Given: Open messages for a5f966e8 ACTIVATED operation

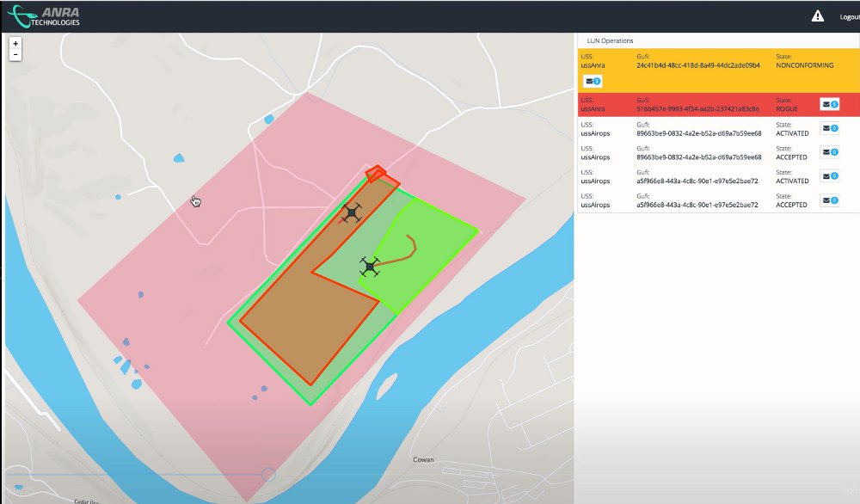Looking at the screenshot, I should (x=830, y=176).
